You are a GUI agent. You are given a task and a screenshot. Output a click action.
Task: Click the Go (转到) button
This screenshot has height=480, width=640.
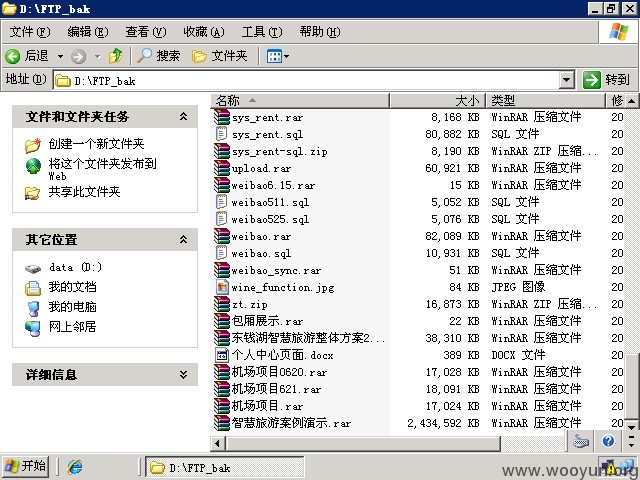606,80
